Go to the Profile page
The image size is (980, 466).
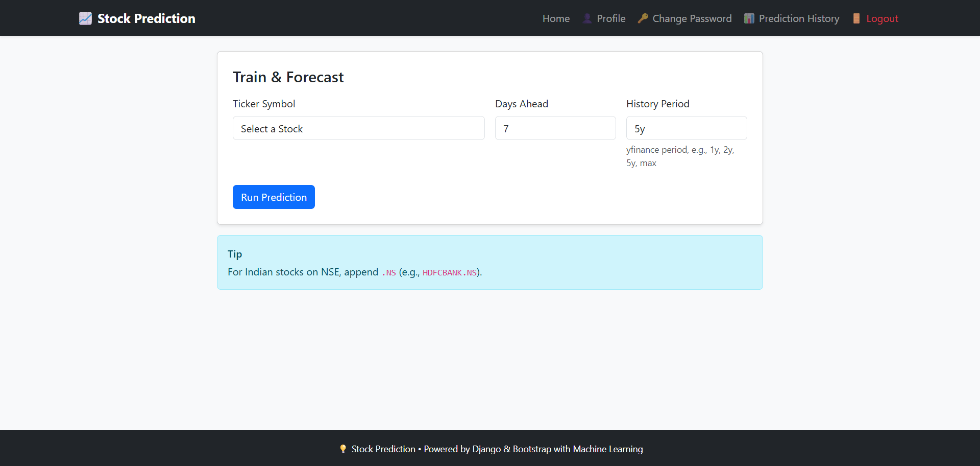pos(611,18)
